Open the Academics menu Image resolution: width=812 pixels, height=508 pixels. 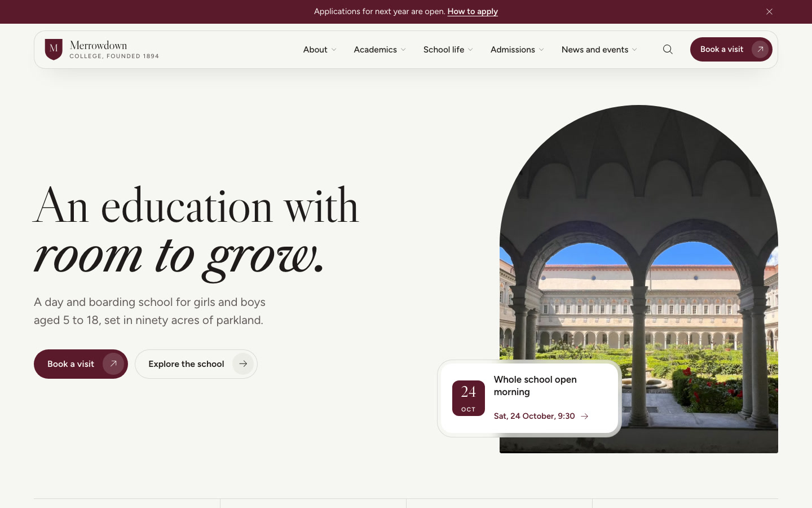tap(379, 50)
